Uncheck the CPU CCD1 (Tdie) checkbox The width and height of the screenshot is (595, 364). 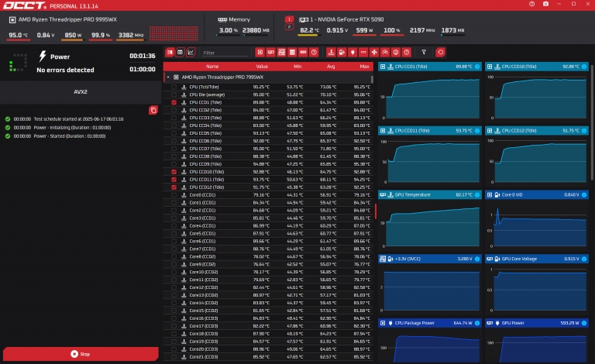[x=174, y=102]
